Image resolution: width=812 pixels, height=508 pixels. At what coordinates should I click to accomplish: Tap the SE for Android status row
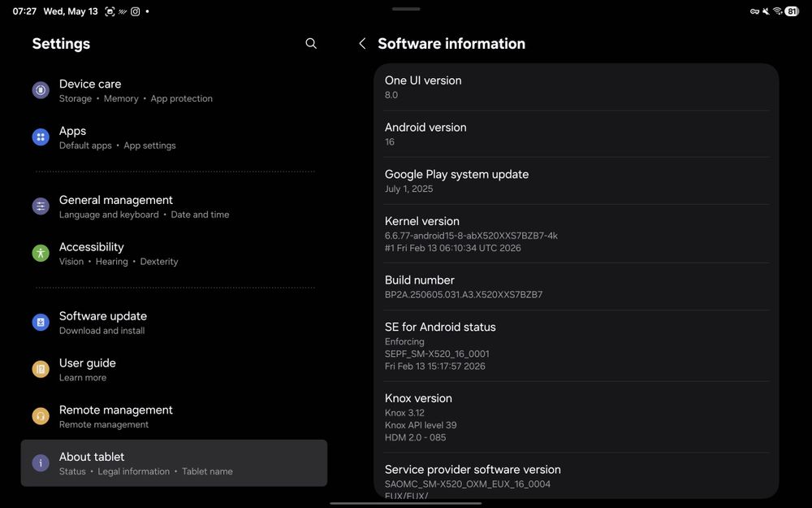click(577, 345)
